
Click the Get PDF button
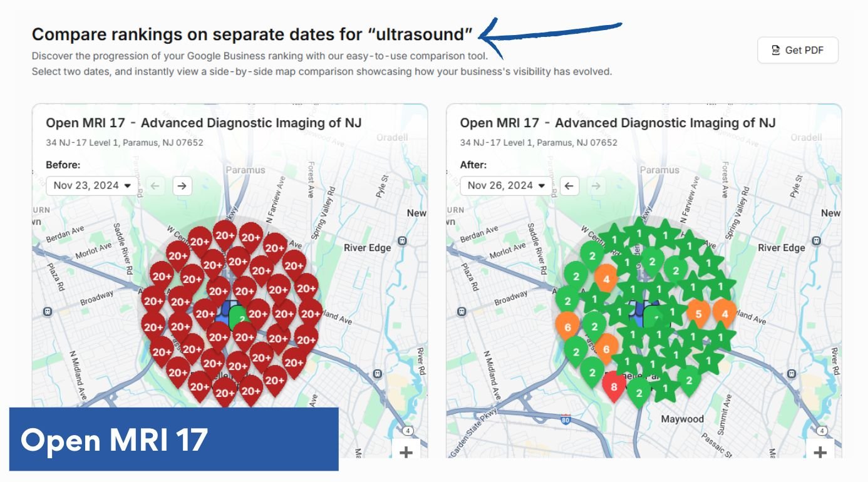pyautogui.click(x=797, y=51)
